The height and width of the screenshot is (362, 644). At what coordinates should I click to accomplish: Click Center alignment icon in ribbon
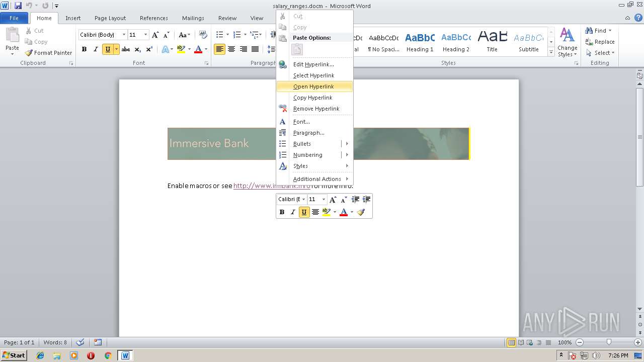[x=231, y=49]
